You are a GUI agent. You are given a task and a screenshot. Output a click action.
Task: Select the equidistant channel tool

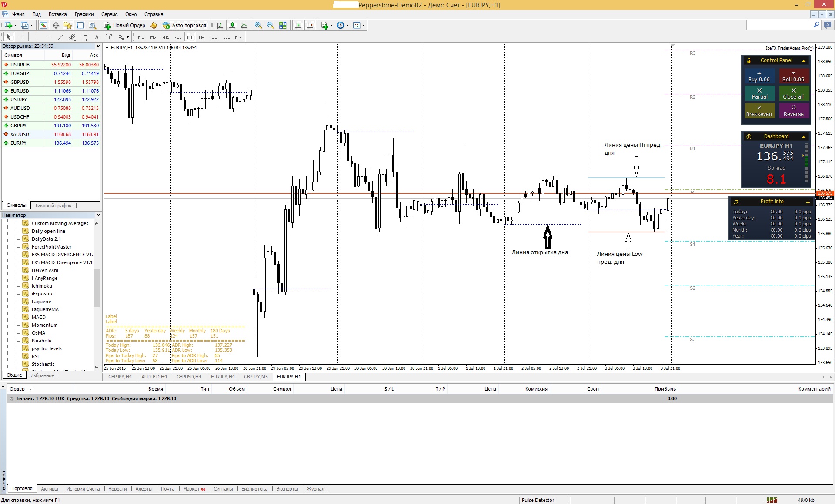pyautogui.click(x=72, y=37)
